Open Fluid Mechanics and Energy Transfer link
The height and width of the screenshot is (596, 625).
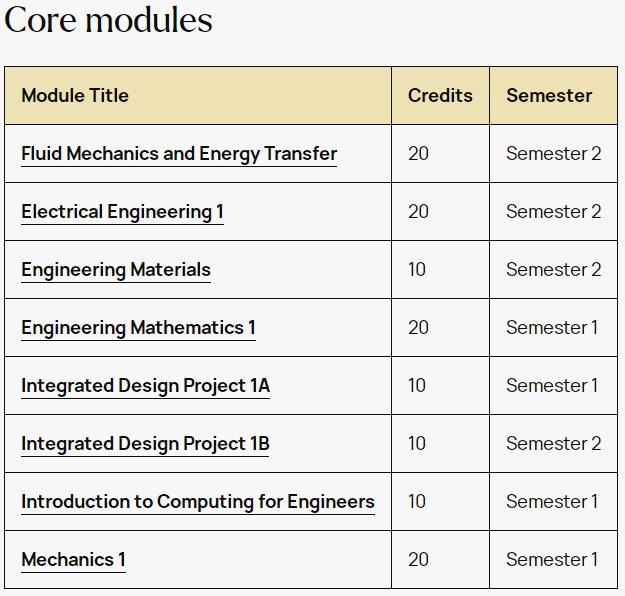[x=179, y=154]
